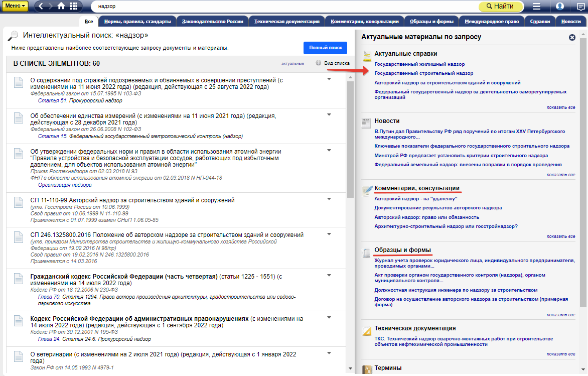
Task: Expand arrow for СП 246.1325800.2016 entry
Action: (329, 234)
